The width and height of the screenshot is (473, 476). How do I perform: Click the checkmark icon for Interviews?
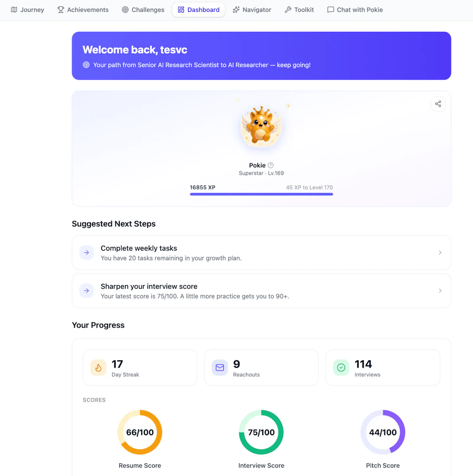[341, 368]
